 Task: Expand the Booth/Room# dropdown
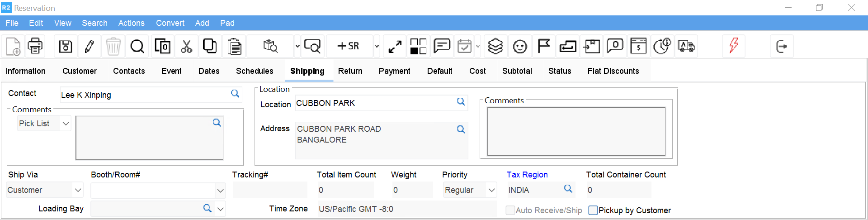220,191
